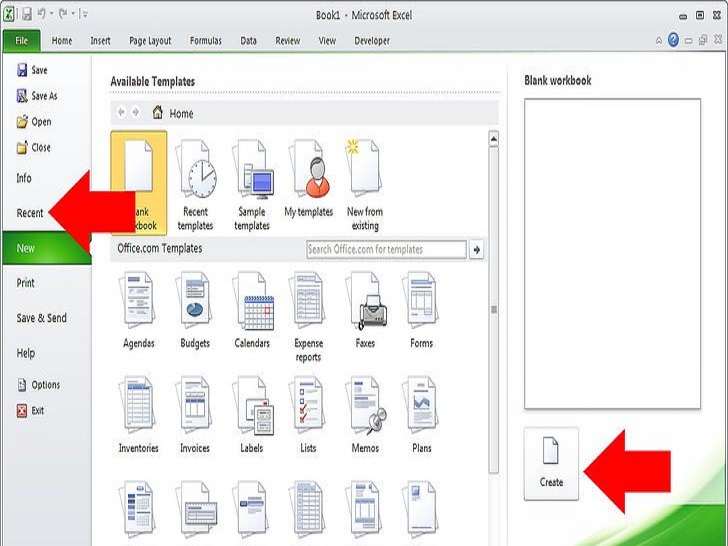Image resolution: width=728 pixels, height=546 pixels.
Task: Open the Info page
Action: [x=24, y=178]
